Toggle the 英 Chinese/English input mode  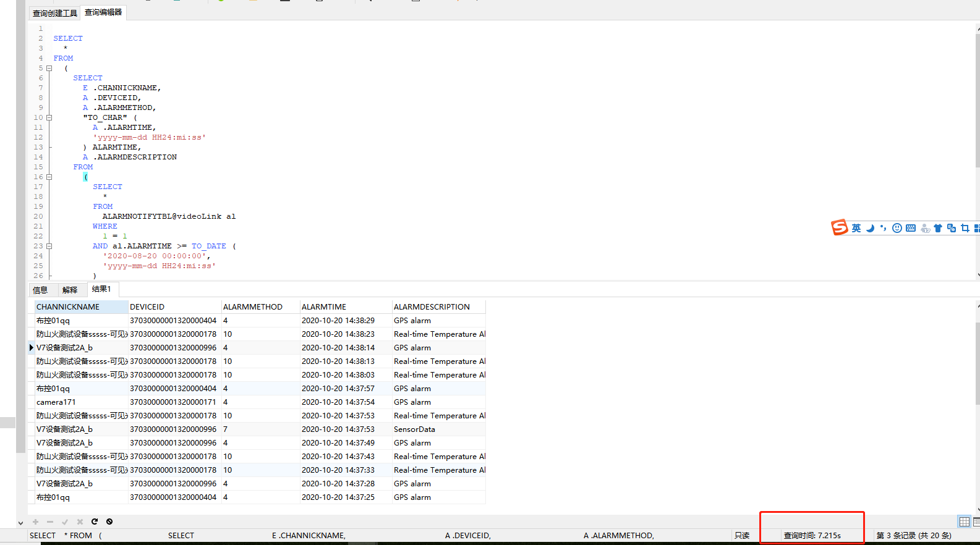click(856, 228)
